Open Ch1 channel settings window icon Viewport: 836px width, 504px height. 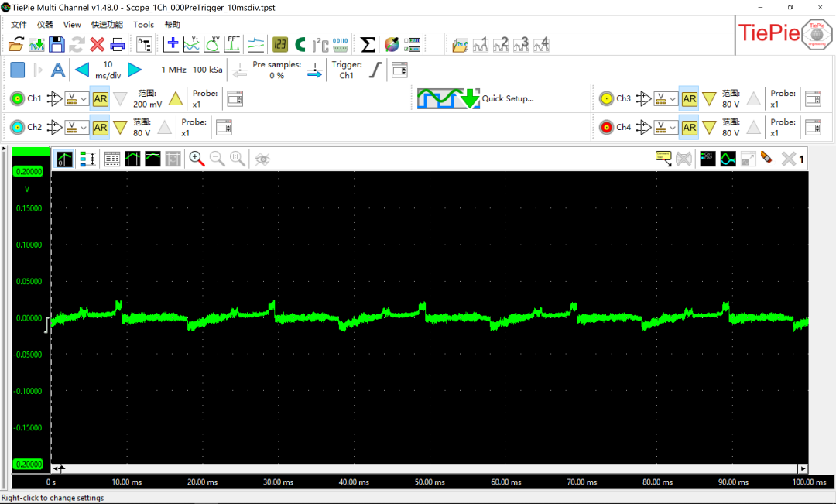coord(235,98)
